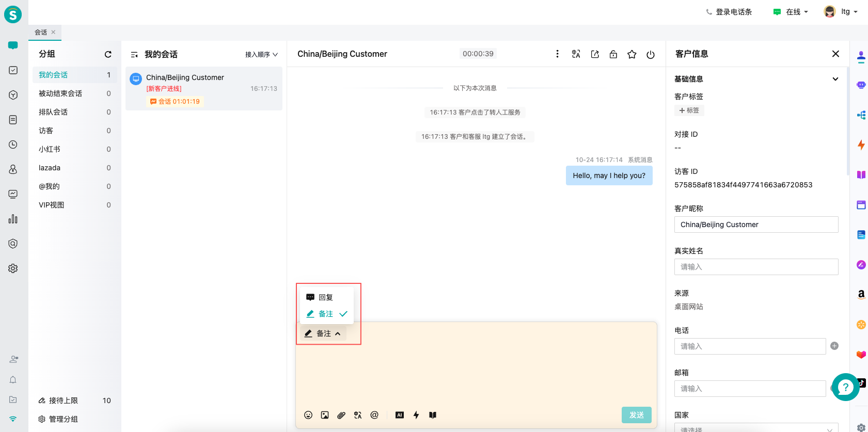Viewport: 868px width, 432px height.
Task: Select the checked 备注 note option
Action: 326,314
